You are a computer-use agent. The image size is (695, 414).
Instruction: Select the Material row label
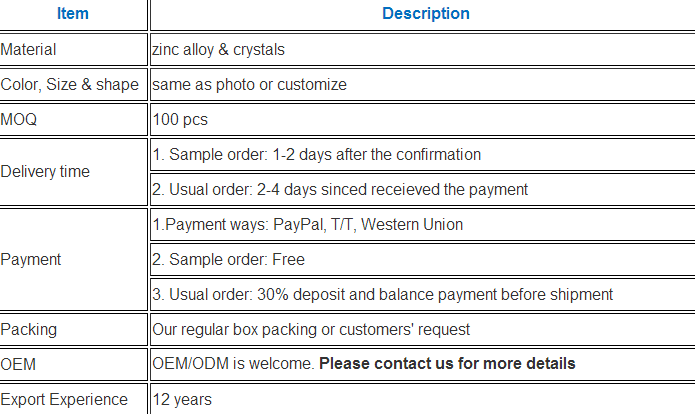(28, 49)
